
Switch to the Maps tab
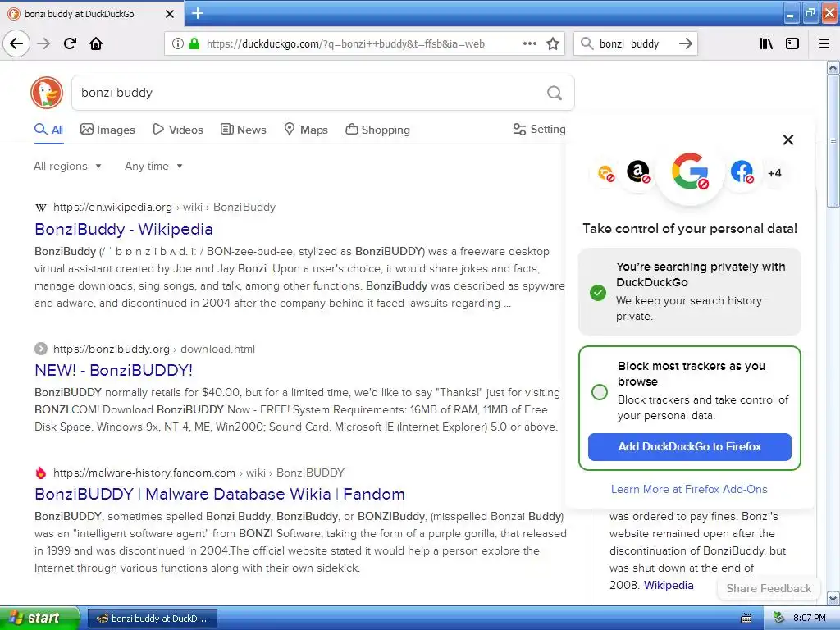click(306, 130)
